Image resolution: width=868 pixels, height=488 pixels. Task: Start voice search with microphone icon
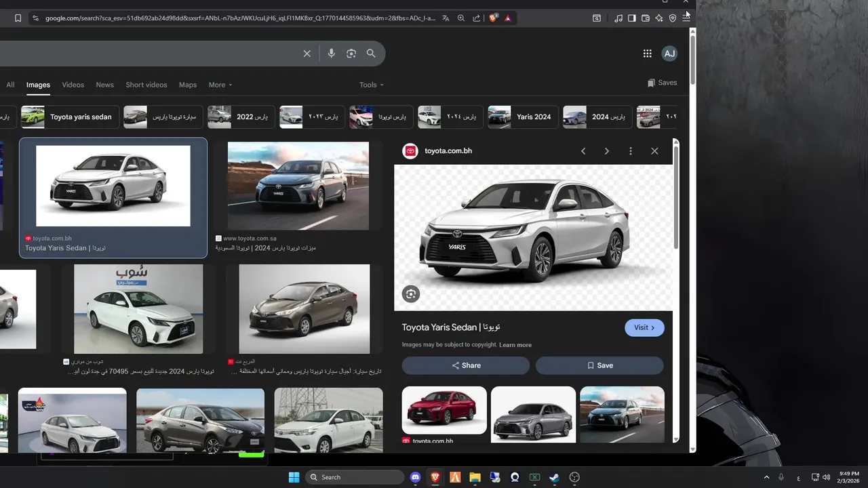pos(331,54)
